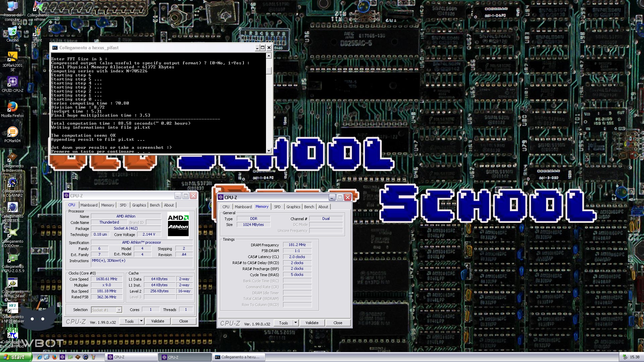The image size is (644, 362).
Task: Select the Collegamento a D3DOver shortcut
Action: click(x=12, y=238)
